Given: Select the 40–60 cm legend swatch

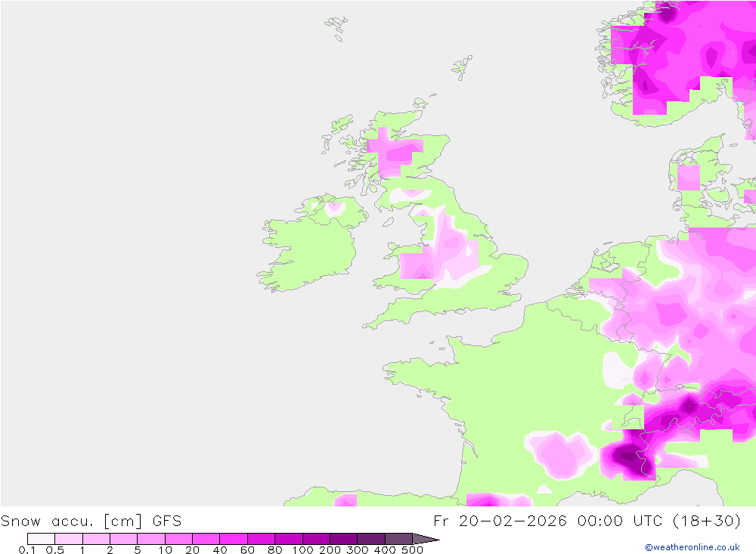Looking at the screenshot, I should point(234,539).
